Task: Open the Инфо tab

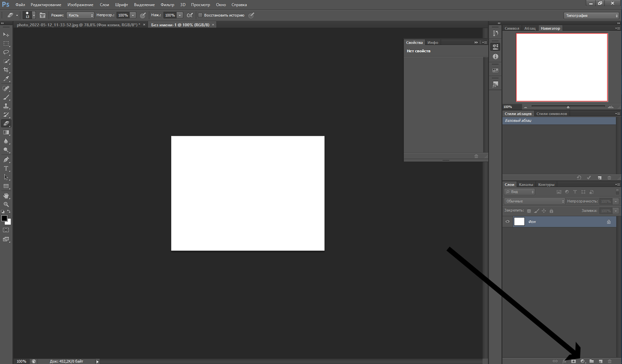Action: point(433,42)
